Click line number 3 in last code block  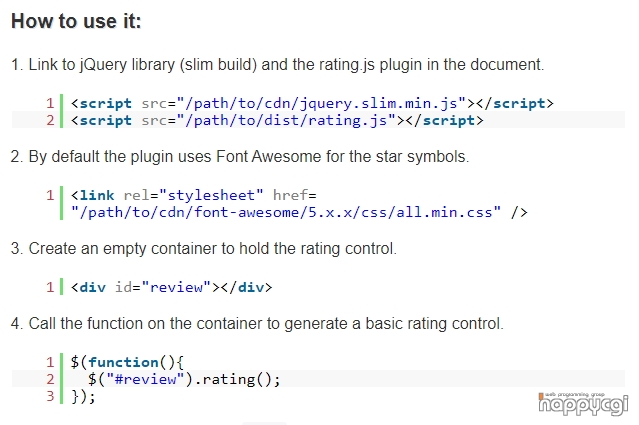click(x=50, y=396)
